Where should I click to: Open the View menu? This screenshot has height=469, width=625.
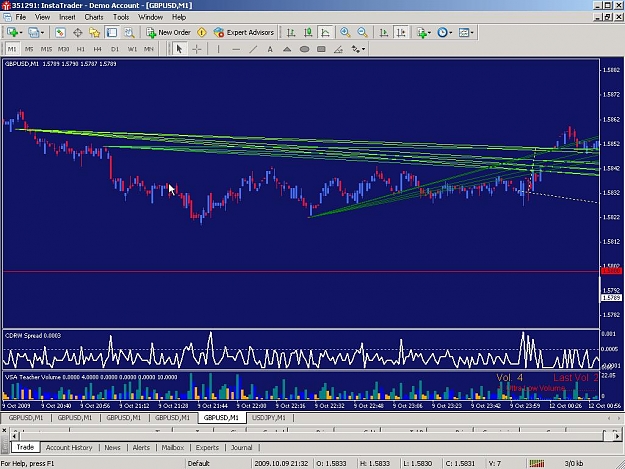(42, 17)
